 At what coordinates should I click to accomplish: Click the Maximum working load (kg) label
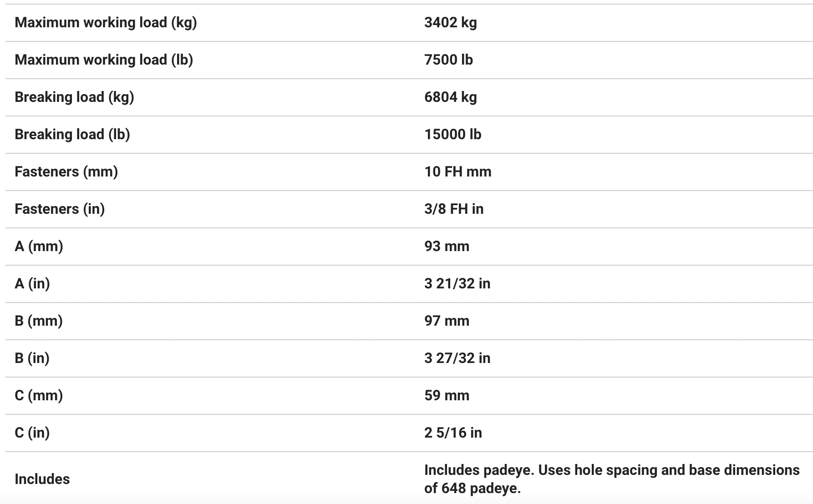[106, 23]
